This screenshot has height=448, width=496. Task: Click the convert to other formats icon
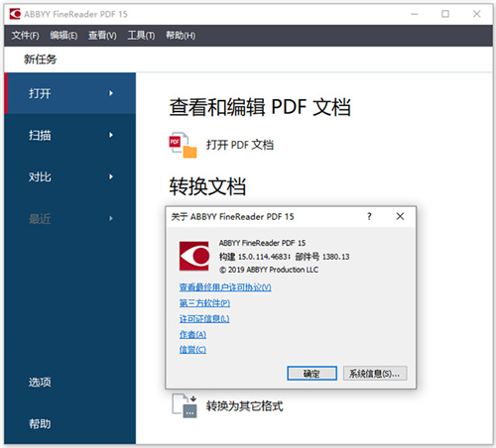[185, 405]
